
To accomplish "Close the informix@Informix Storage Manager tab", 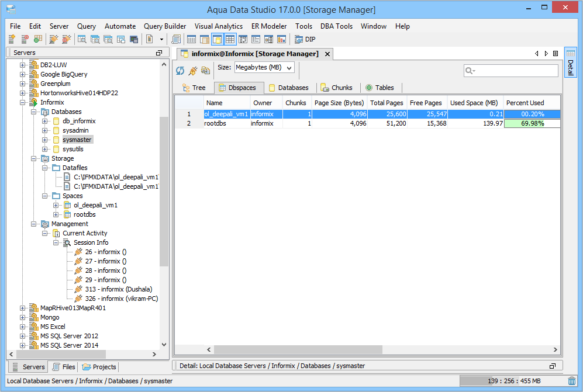I will (x=327, y=54).
